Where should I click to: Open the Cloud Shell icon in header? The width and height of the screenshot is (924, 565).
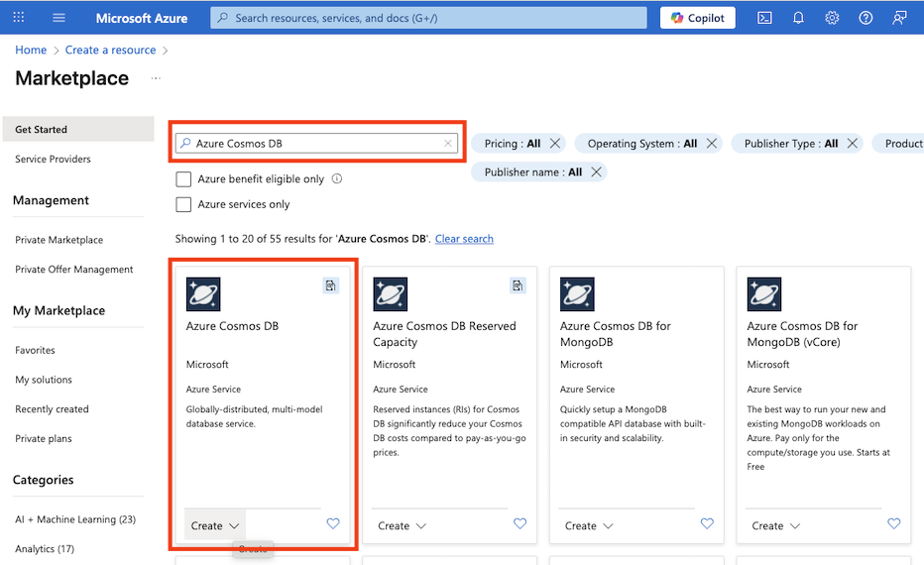click(x=764, y=18)
